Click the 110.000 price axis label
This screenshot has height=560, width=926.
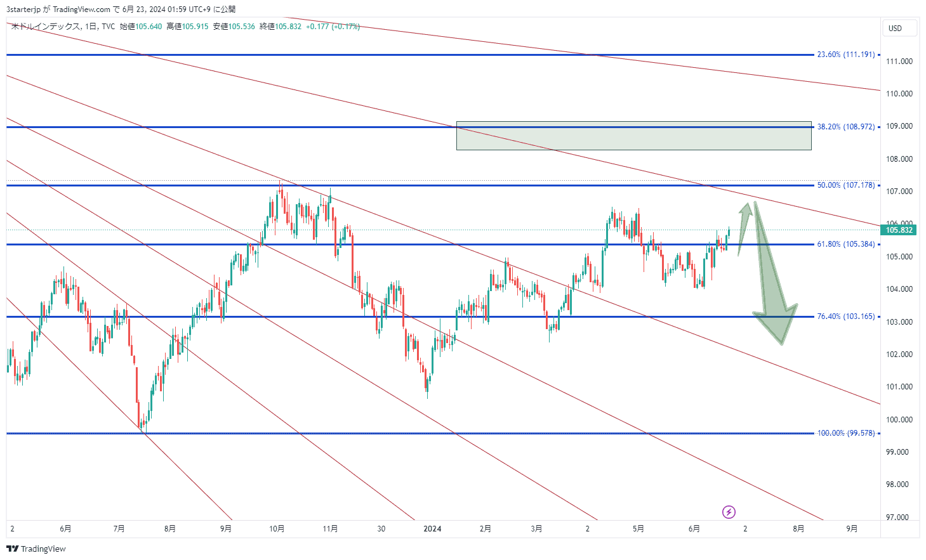pyautogui.click(x=899, y=94)
